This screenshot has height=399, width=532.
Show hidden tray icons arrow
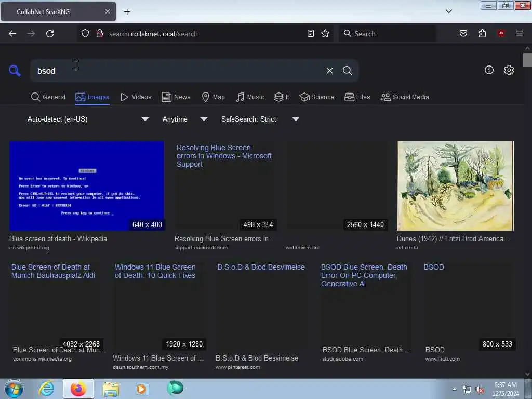454,389
